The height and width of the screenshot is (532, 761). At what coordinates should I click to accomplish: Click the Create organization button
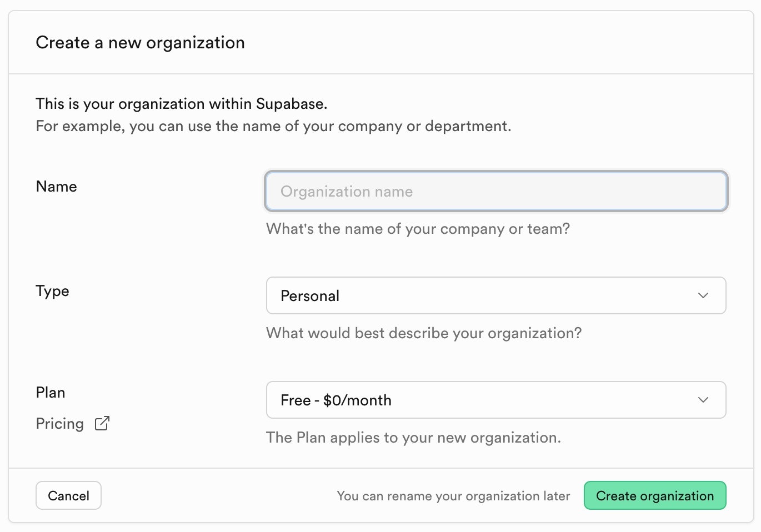pyautogui.click(x=654, y=495)
